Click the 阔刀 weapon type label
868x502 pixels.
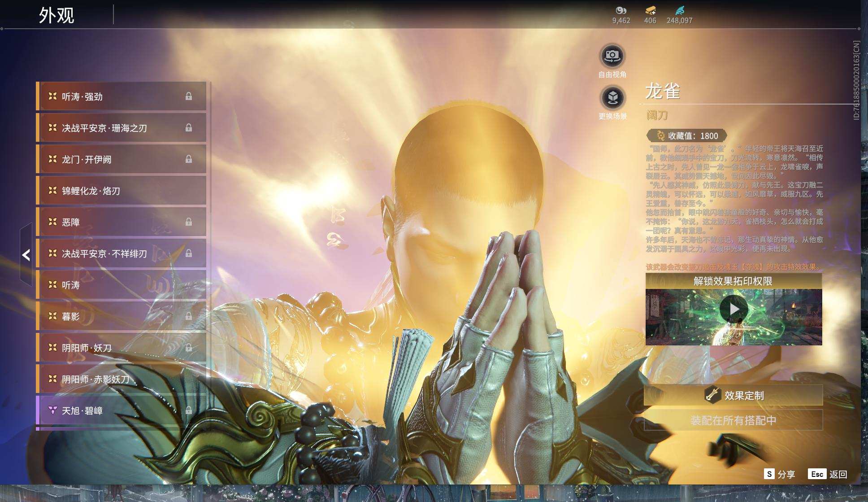click(657, 115)
